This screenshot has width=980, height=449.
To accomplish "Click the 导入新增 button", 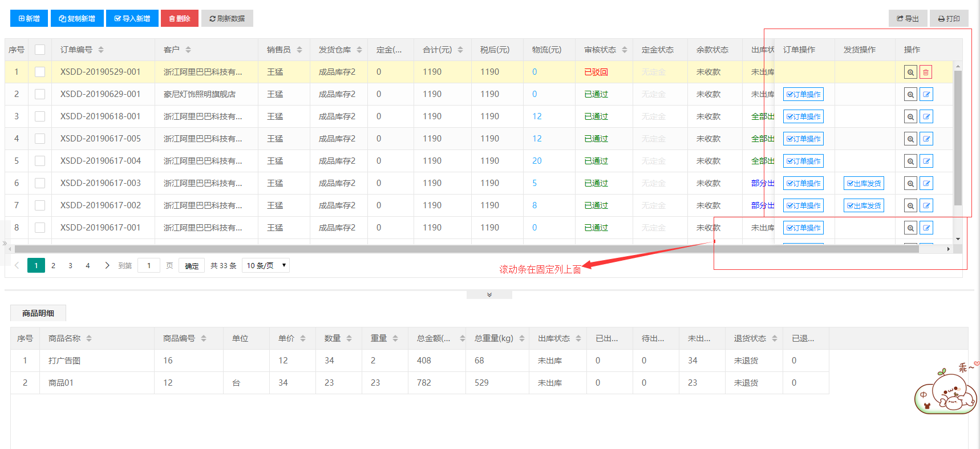I will point(132,19).
